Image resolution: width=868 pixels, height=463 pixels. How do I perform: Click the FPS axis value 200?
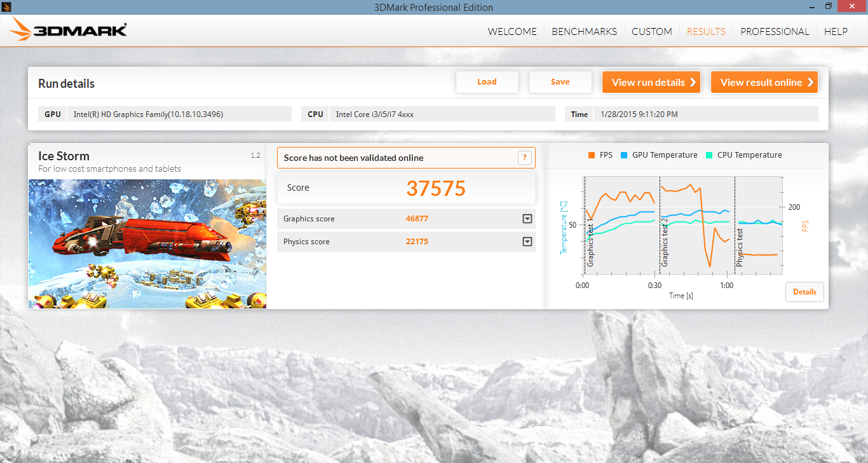pos(794,207)
